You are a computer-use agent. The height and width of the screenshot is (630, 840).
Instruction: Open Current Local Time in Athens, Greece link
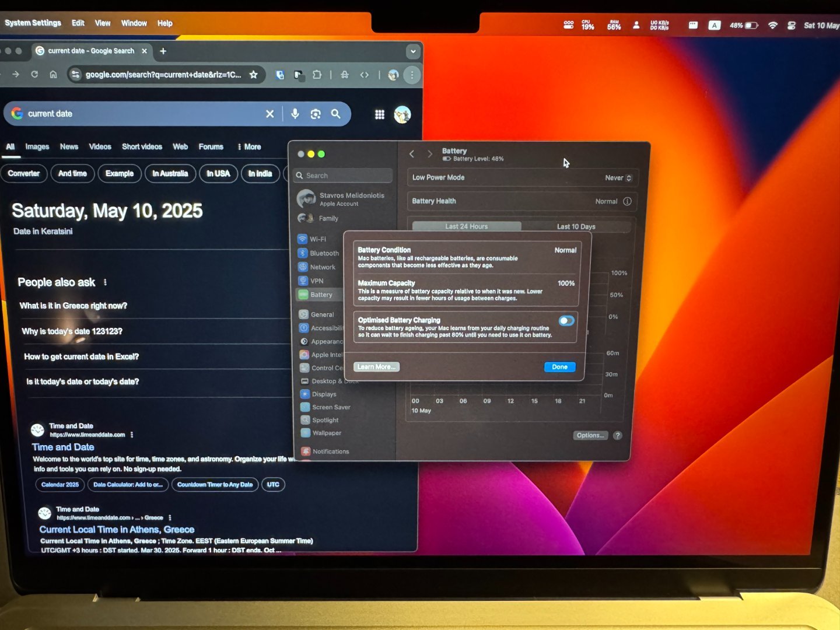click(117, 530)
